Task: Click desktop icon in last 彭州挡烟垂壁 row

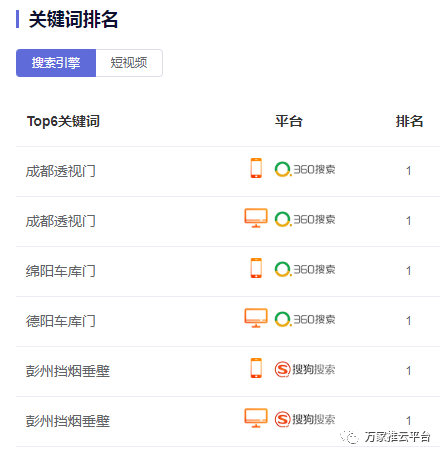Action: (x=256, y=418)
